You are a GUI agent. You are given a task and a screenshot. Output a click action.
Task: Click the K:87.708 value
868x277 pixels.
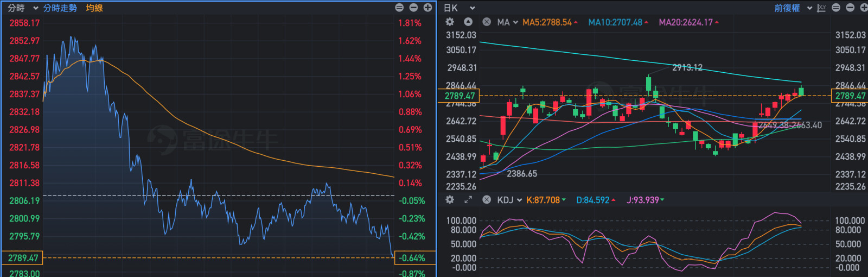coord(543,200)
